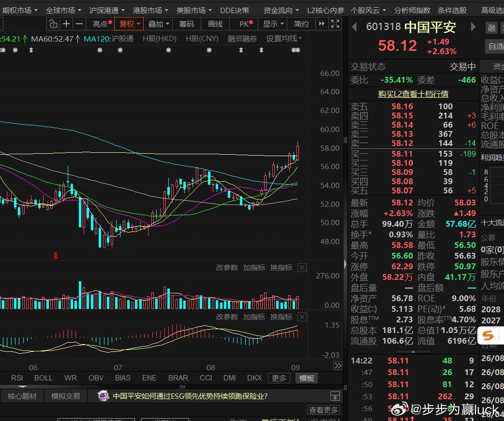504x421 pixels.
Task: Toggle 沪股通 overlay on chart
Action: coord(122,39)
